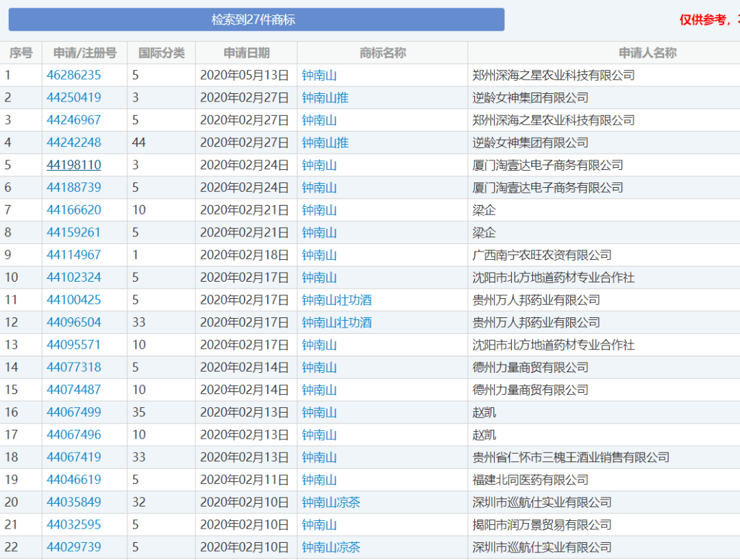
Task: Select applicant 沈阳市北方地道药材专业合作社 in row 10
Action: (553, 278)
